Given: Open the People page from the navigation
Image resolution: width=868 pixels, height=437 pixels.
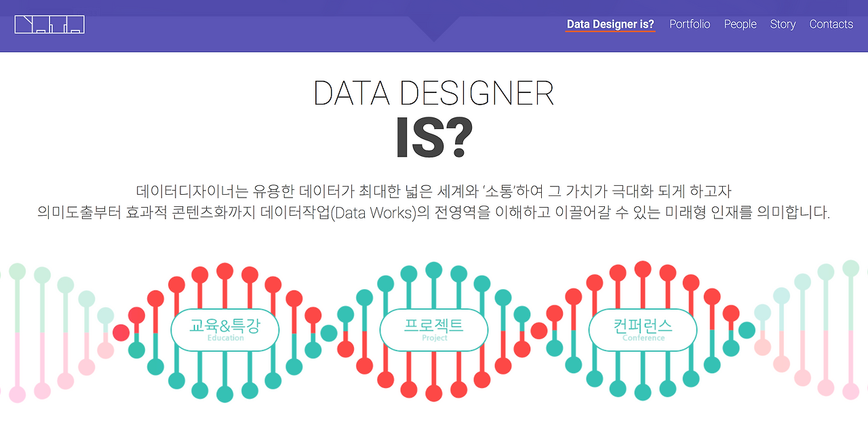Looking at the screenshot, I should coord(740,24).
